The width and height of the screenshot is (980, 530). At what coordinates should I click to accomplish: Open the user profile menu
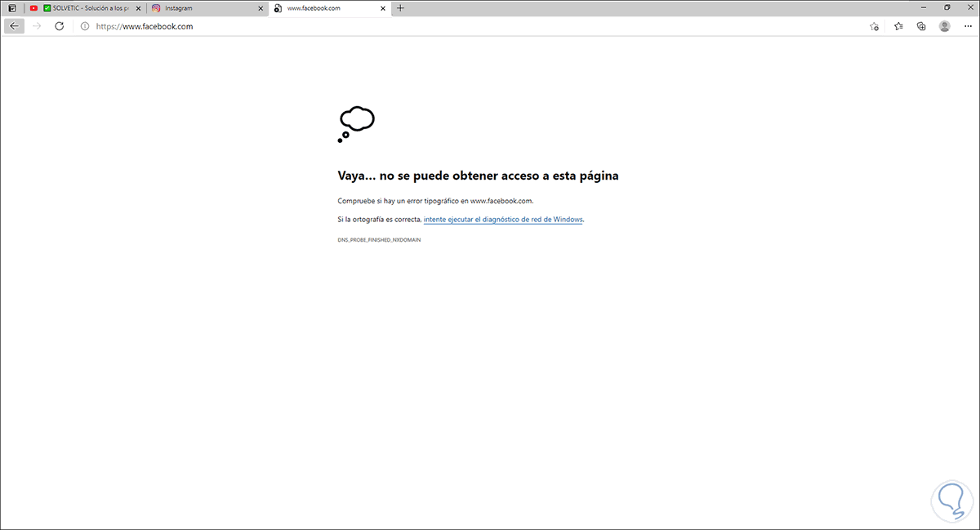point(945,26)
